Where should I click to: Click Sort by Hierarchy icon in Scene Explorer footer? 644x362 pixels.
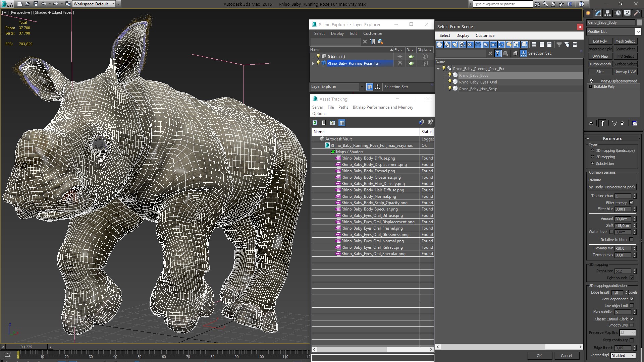tap(378, 87)
